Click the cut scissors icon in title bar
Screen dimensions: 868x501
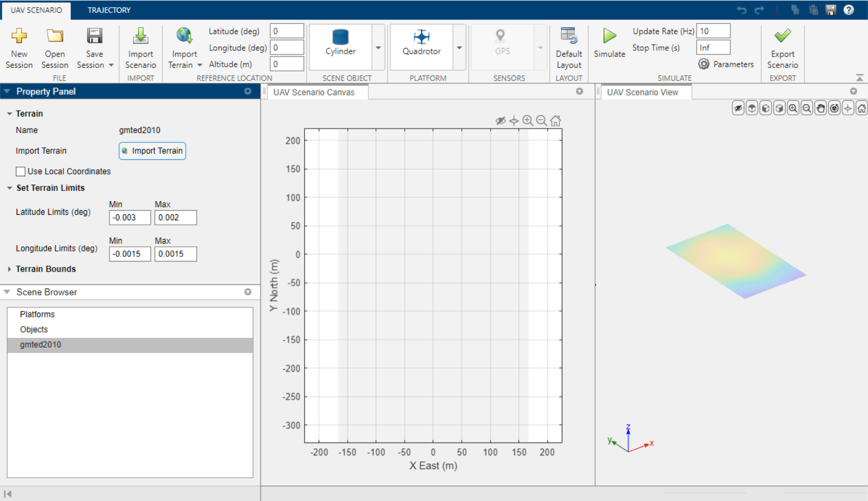pos(777,10)
